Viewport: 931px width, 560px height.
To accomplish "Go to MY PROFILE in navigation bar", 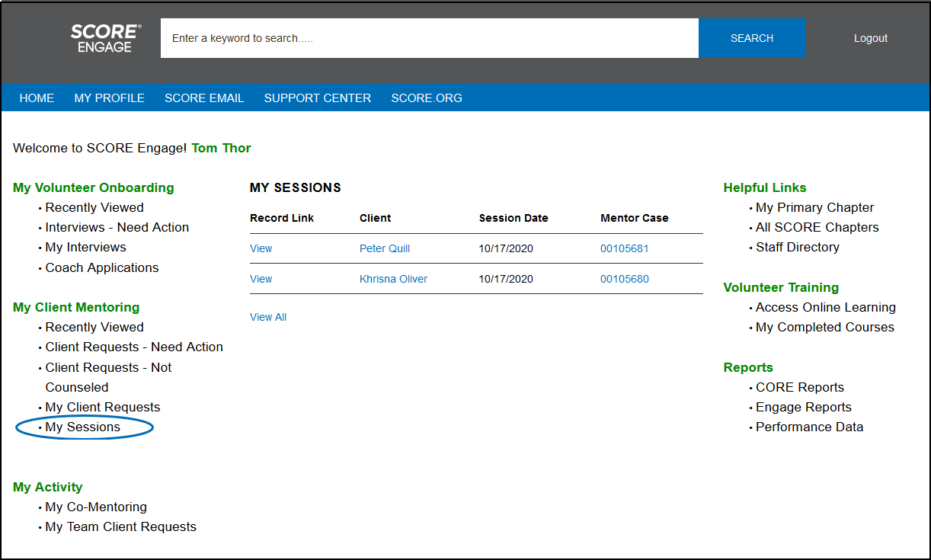I will click(x=109, y=98).
